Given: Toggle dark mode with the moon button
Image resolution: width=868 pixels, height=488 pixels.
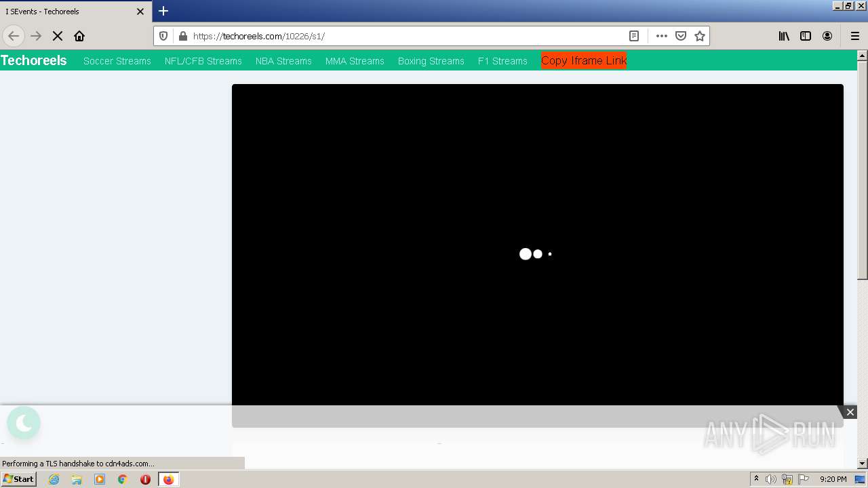Looking at the screenshot, I should [24, 424].
